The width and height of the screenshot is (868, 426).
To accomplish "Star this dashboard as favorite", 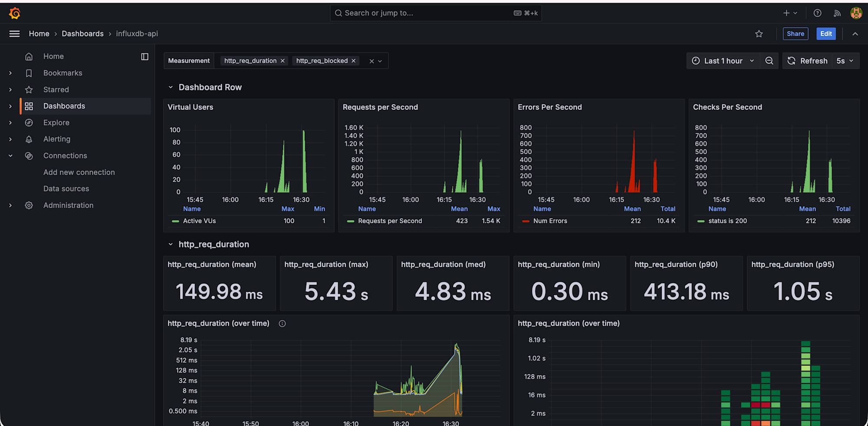I will click(x=759, y=34).
